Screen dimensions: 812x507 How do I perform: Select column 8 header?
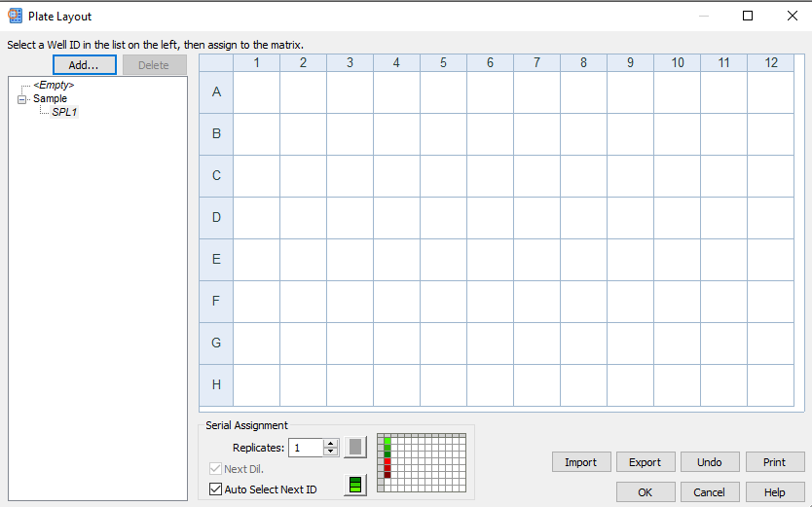tap(583, 62)
